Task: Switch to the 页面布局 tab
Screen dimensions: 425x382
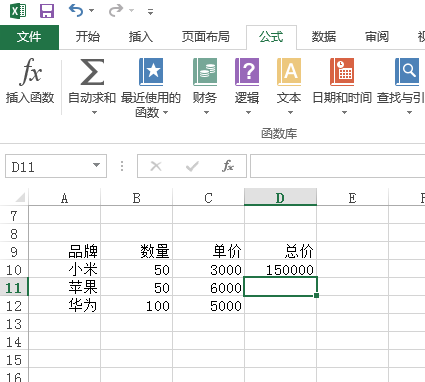Action: (205, 37)
